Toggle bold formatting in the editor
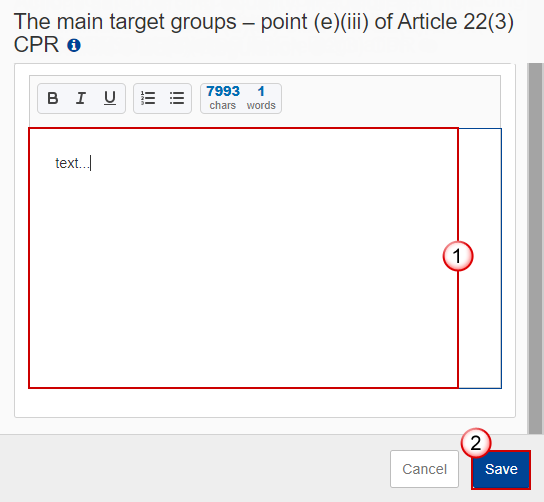This screenshot has height=502, width=544. point(52,98)
